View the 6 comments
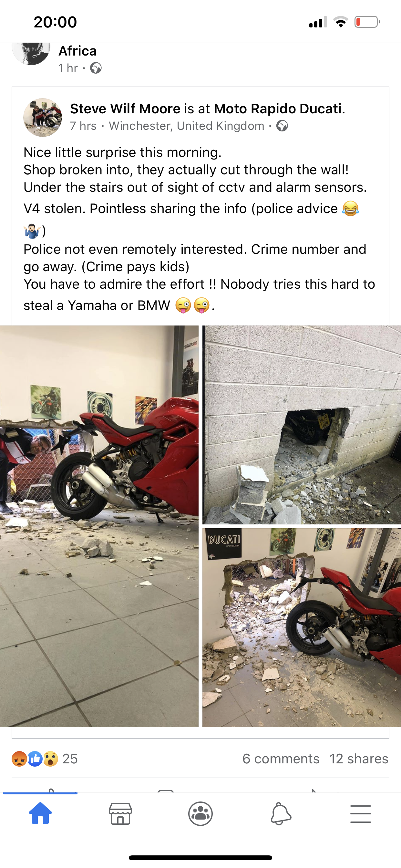 click(x=281, y=759)
